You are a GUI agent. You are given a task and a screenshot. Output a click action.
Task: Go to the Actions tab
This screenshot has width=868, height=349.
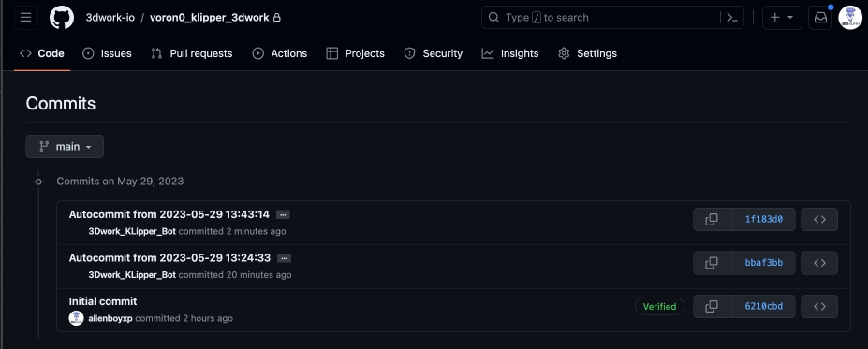point(280,53)
